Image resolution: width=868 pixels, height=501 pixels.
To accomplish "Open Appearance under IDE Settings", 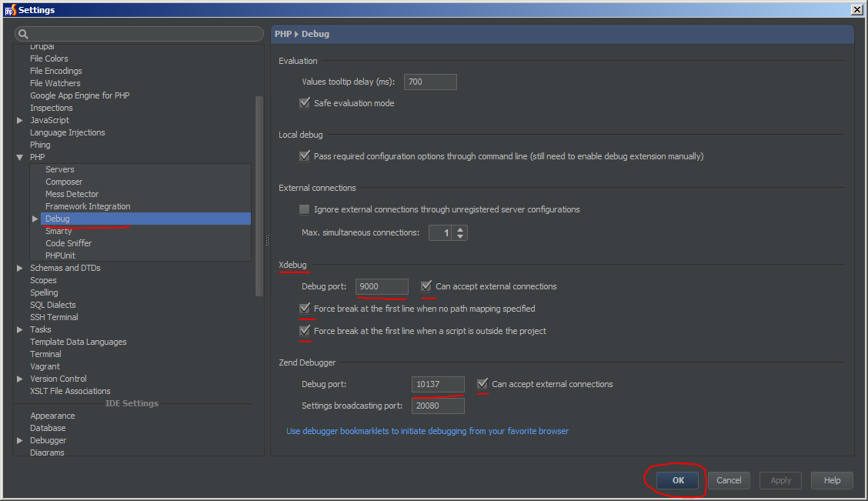I will [x=52, y=416].
